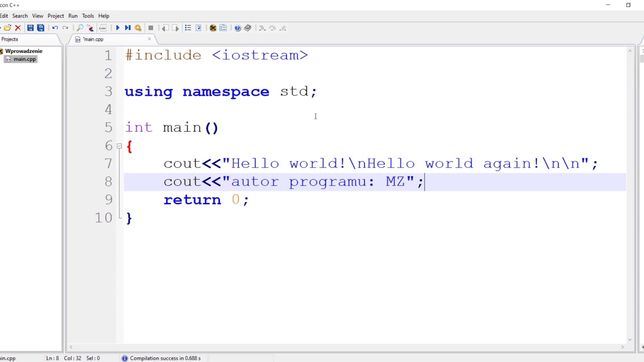Image resolution: width=644 pixels, height=362 pixels.
Task: Select the main.cpp editor tab
Action: click(93, 39)
